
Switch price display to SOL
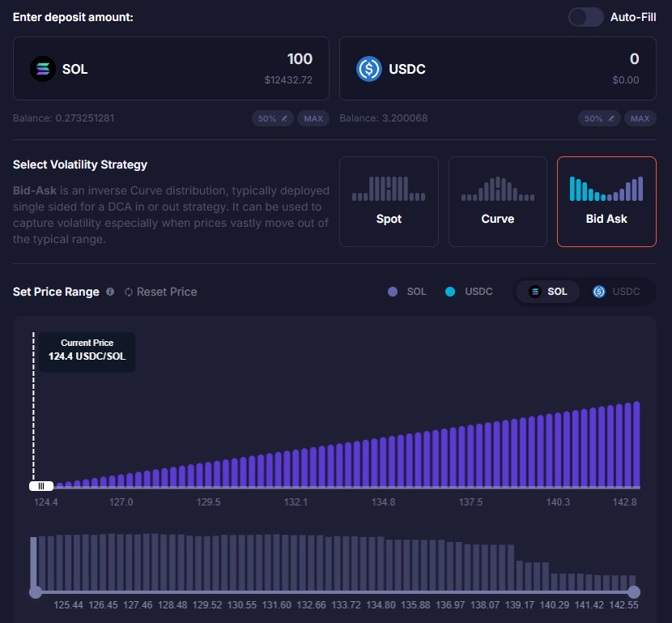[548, 292]
